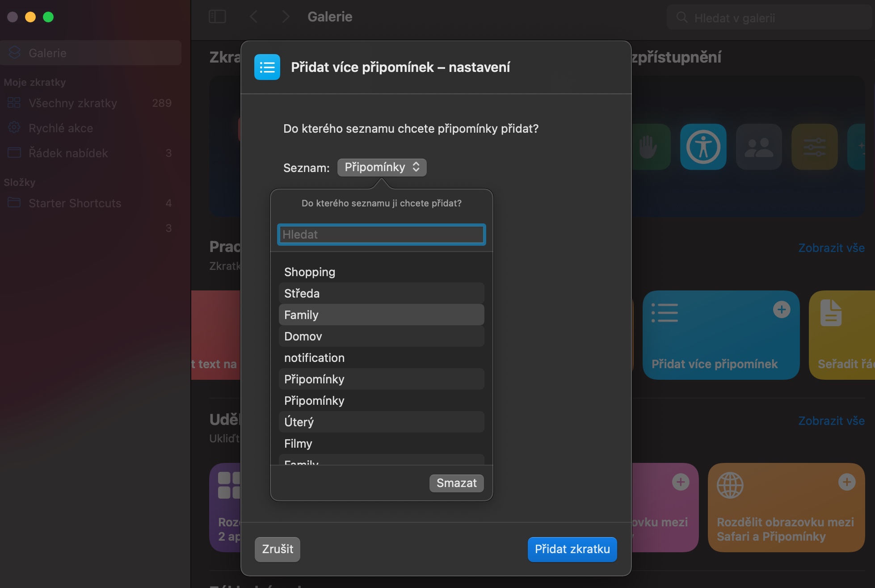
Task: Select the Domov list entry
Action: tap(381, 336)
